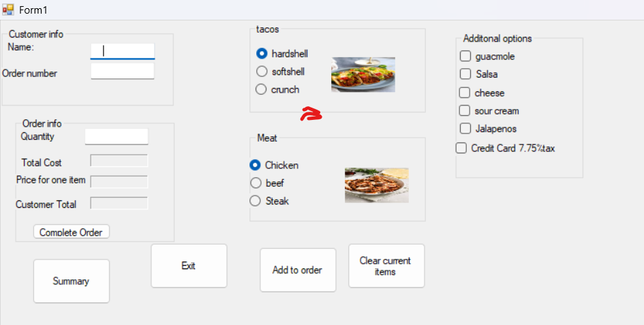
Task: Tick the Salsa option
Action: coord(465,74)
